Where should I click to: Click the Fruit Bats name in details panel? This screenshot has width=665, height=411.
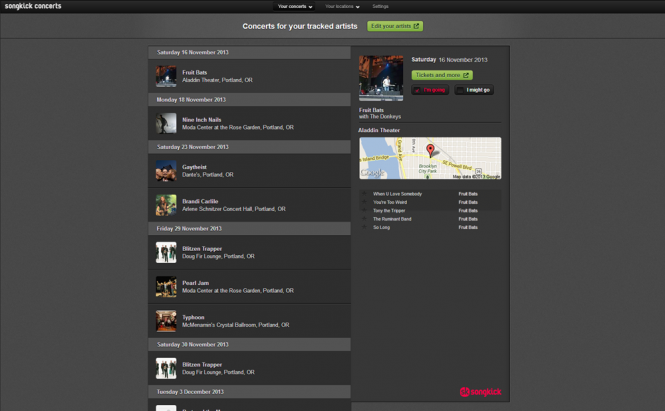point(371,110)
